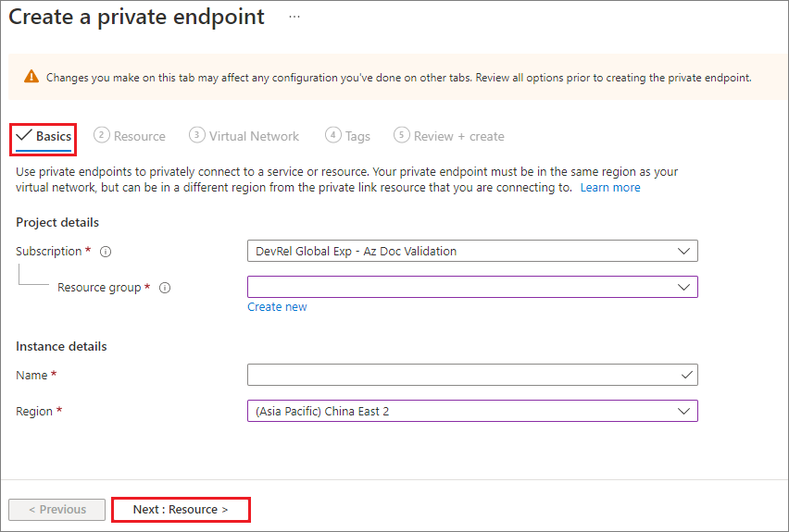Click the Subscription info icon

[106, 251]
